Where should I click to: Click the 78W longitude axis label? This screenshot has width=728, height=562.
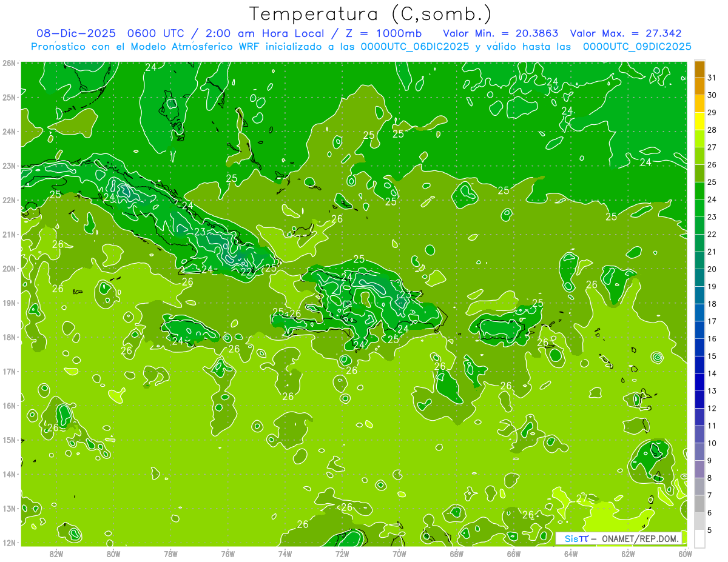pos(170,554)
